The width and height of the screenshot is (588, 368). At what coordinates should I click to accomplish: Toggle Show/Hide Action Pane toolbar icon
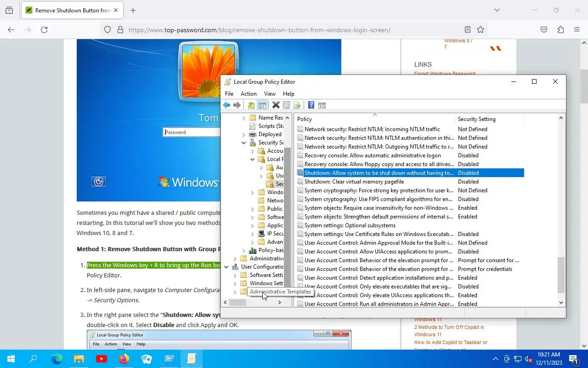pyautogui.click(x=322, y=105)
